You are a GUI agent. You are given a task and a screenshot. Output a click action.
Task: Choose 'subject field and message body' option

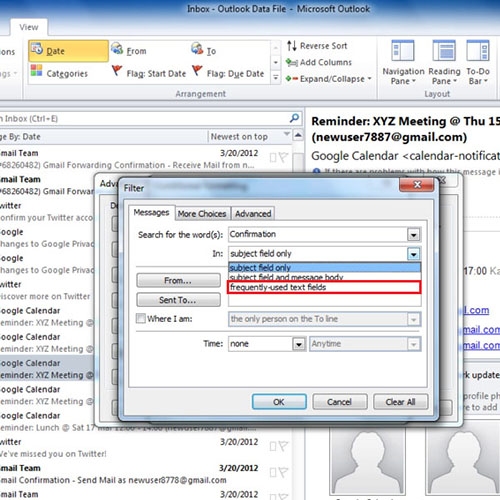point(324,277)
